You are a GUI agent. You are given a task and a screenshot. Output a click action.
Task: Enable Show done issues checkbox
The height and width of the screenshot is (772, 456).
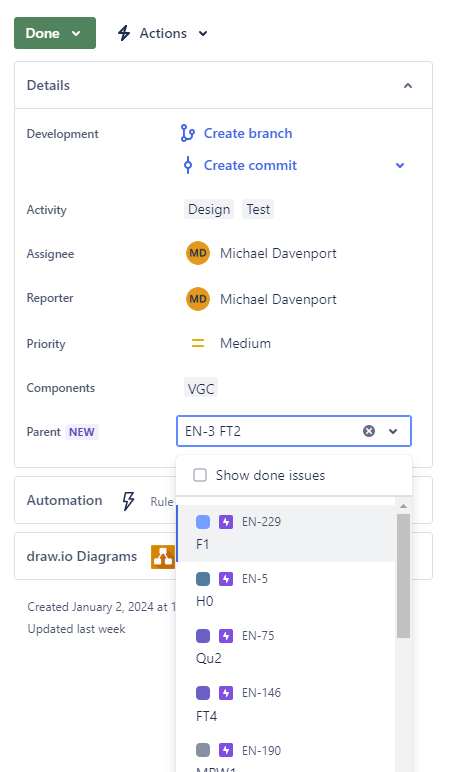pos(200,475)
